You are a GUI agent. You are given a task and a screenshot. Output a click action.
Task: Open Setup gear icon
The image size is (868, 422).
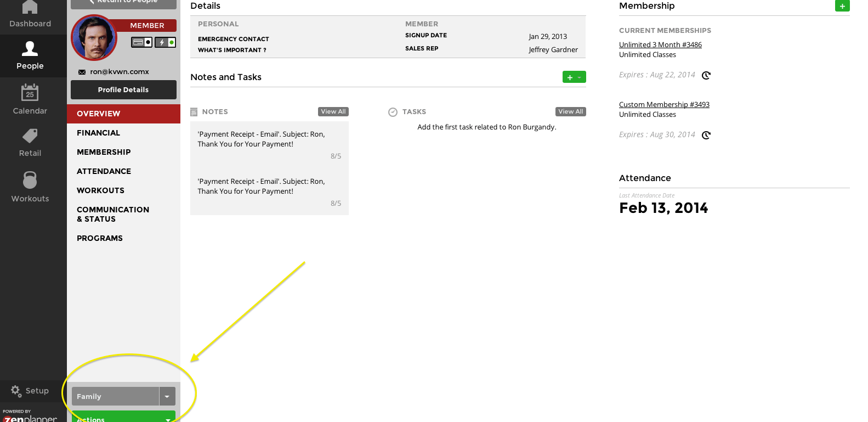click(x=16, y=391)
